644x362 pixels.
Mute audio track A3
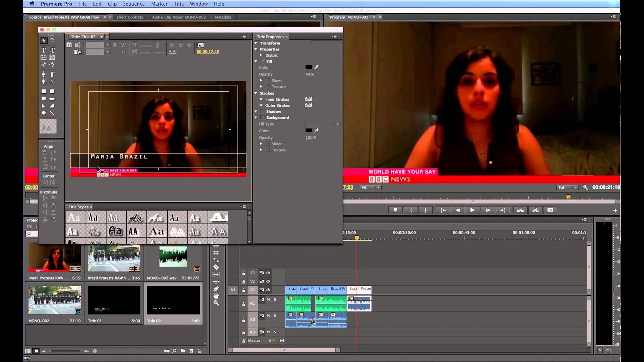coord(268,332)
